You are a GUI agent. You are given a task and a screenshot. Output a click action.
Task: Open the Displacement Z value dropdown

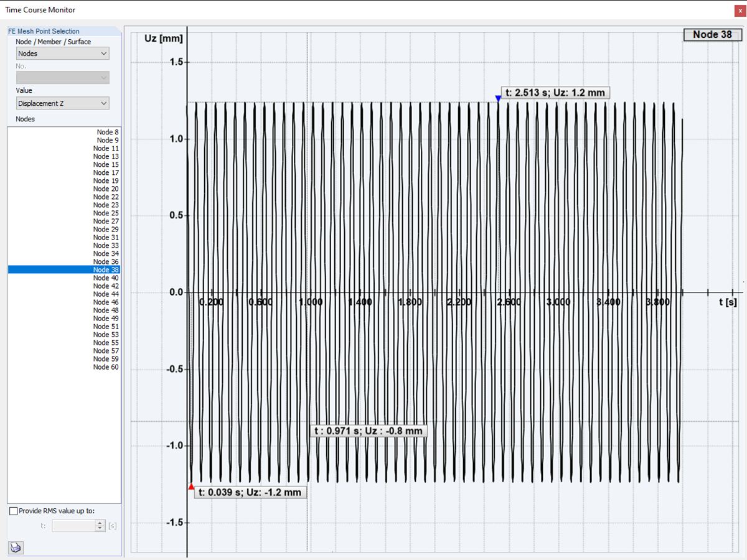(x=62, y=103)
